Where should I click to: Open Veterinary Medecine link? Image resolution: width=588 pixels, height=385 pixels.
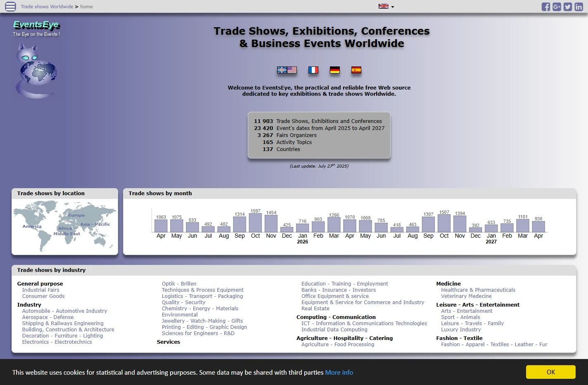[x=466, y=296]
